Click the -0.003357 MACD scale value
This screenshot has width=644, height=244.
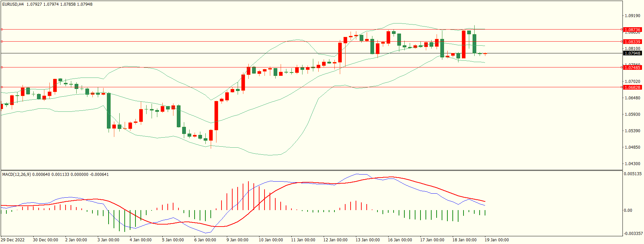[633, 234]
